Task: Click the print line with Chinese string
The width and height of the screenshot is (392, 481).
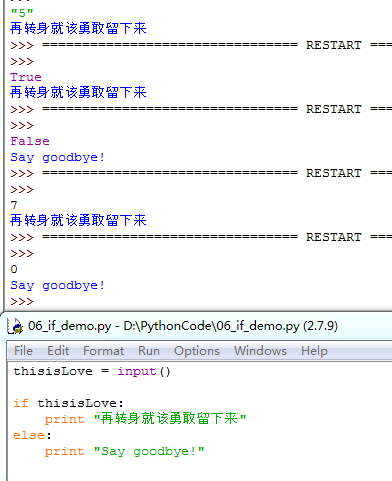Action: [145, 419]
